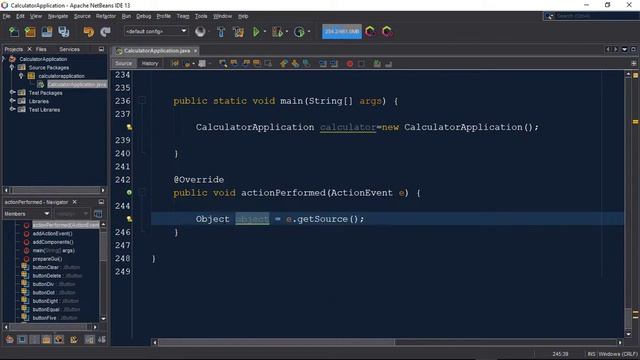Screen dimensions: 640x360
Task: Collapse the Source Packages tree node
Action: coord(12,67)
